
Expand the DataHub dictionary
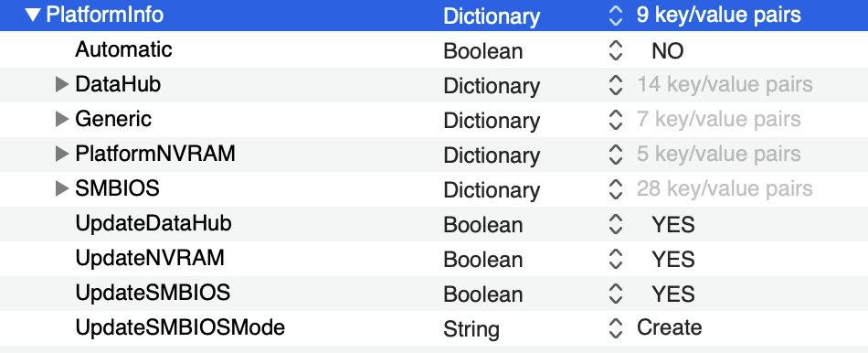(62, 85)
